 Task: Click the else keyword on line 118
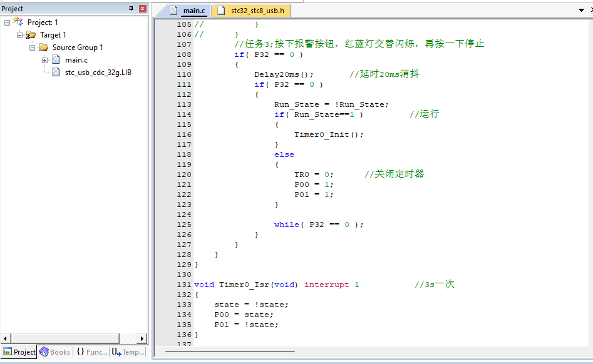click(x=284, y=154)
